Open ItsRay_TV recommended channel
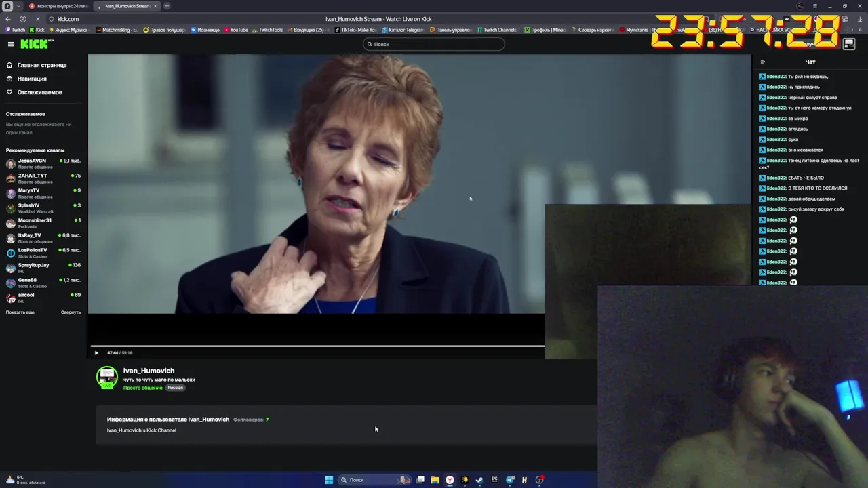 coord(43,238)
